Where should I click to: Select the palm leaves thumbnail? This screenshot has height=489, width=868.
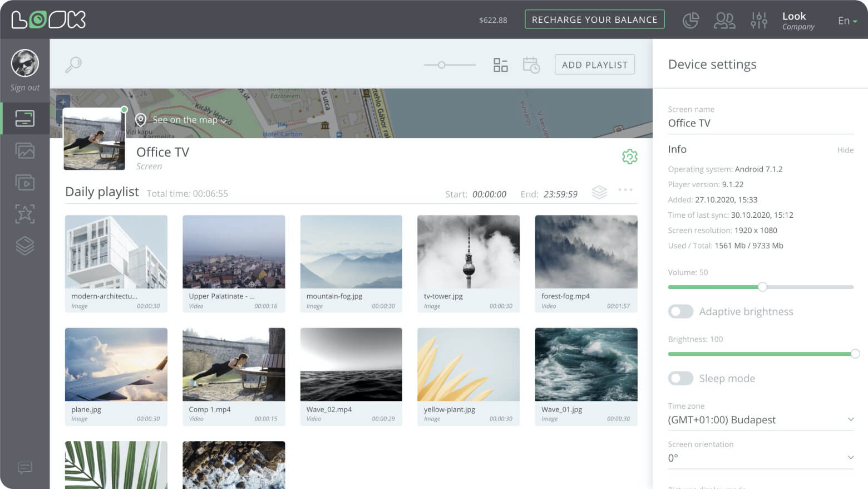(116, 465)
